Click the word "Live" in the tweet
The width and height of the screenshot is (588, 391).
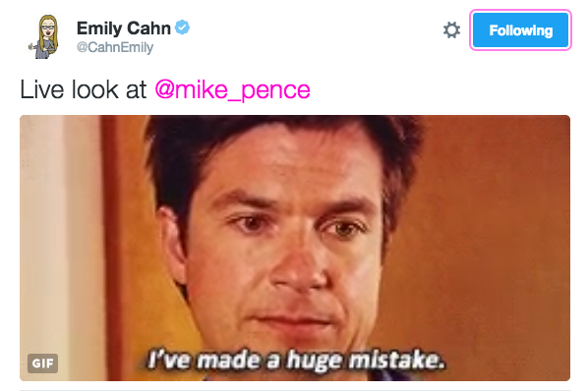(x=42, y=89)
